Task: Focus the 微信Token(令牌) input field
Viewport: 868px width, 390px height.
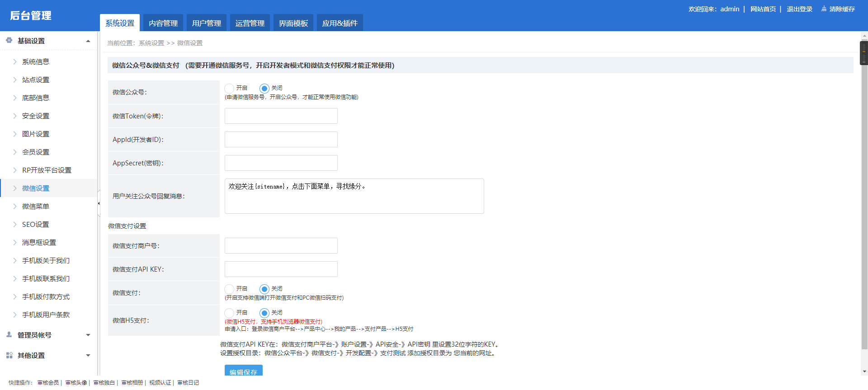Action: (x=281, y=116)
